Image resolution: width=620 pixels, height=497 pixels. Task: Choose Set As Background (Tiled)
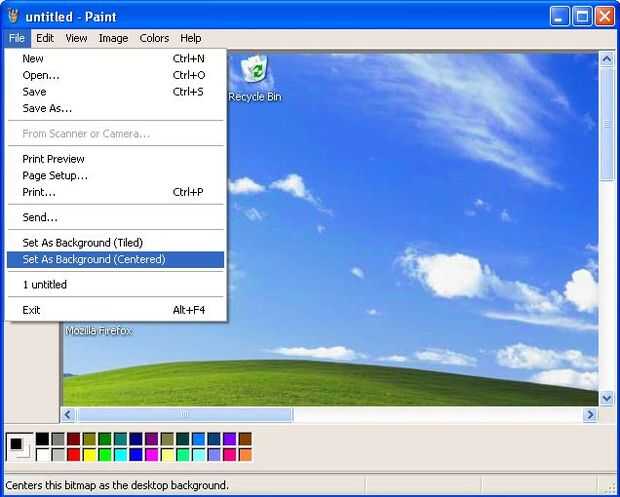point(115,243)
